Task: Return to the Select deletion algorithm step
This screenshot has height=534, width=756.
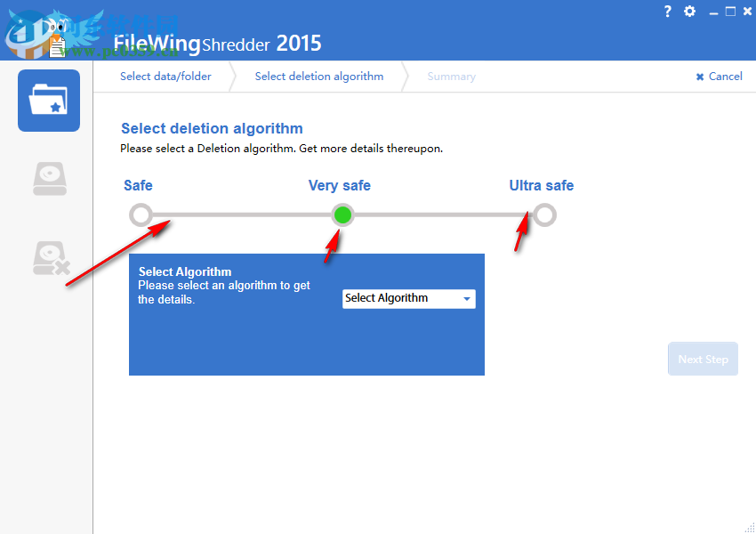Action: 318,77
